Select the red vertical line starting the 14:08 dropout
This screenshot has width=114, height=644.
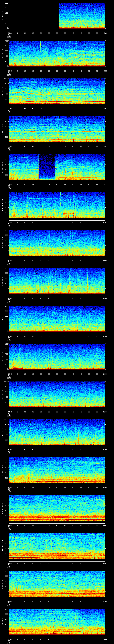click(x=39, y=167)
